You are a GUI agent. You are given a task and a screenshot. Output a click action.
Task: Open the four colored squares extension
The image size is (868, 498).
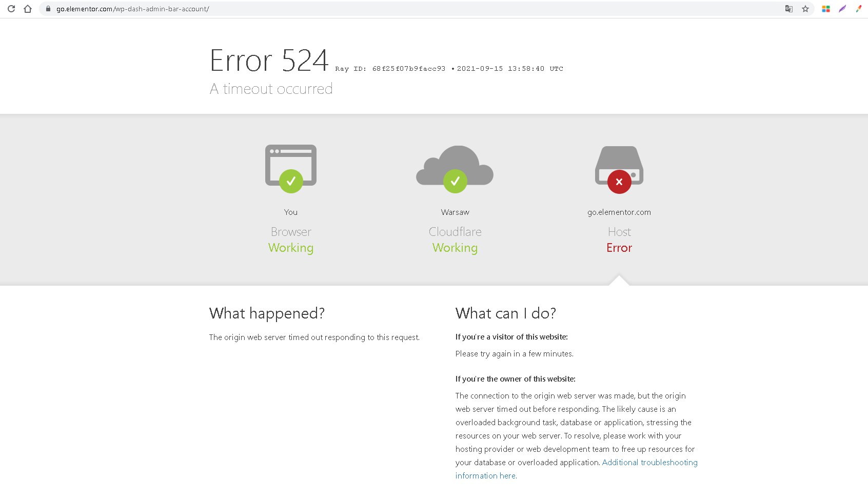click(826, 9)
